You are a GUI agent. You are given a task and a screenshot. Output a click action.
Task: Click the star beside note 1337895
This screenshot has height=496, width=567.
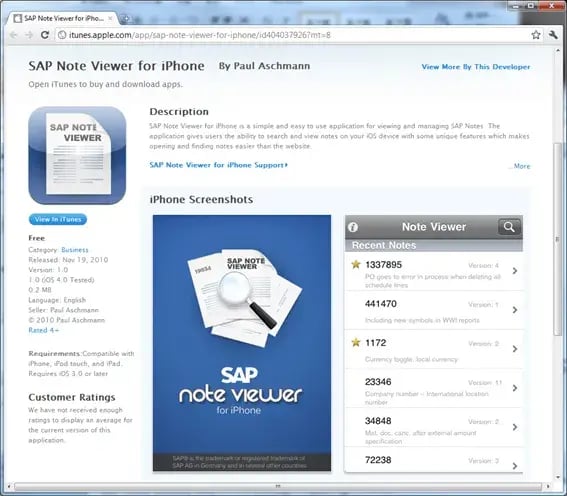click(356, 264)
